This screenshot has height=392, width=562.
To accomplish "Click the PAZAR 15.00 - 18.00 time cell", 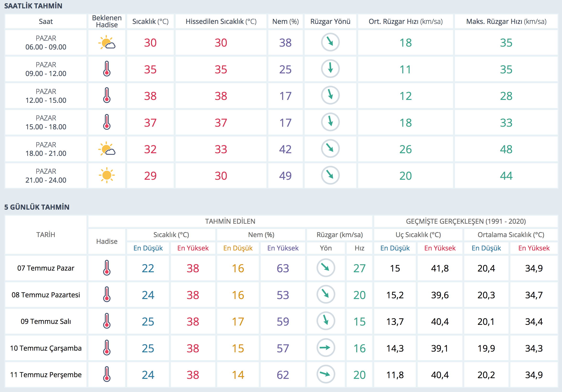I will pyautogui.click(x=46, y=122).
